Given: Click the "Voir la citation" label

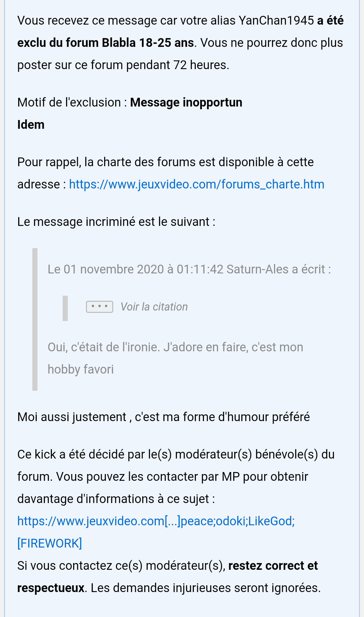Looking at the screenshot, I should (x=154, y=307).
